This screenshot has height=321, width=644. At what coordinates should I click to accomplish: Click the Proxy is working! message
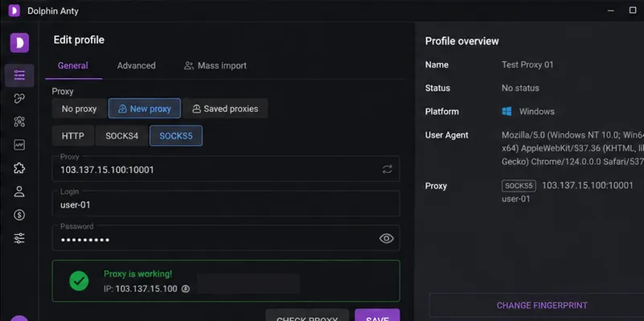click(x=138, y=274)
